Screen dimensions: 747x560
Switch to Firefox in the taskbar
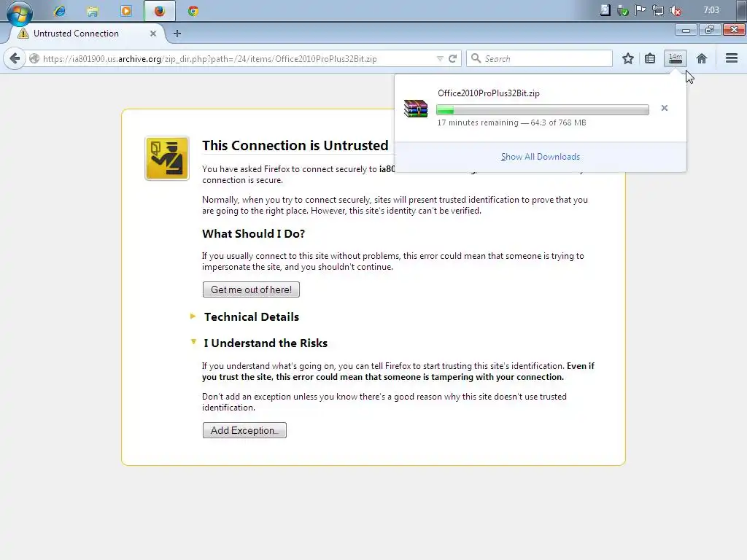click(160, 11)
